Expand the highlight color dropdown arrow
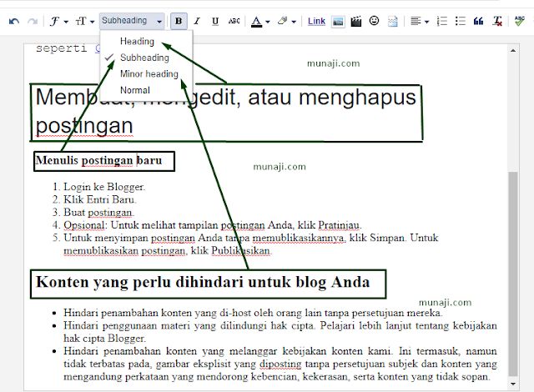 click(x=294, y=22)
